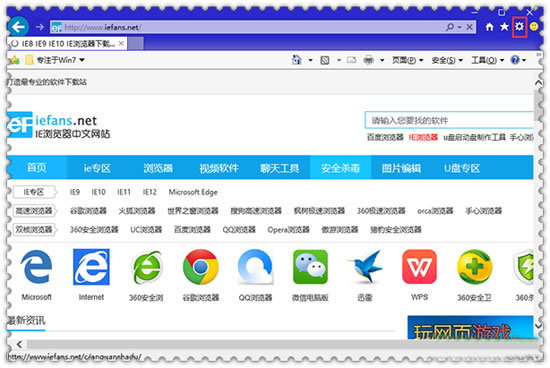Click the yellow smiley feedback icon
The width and height of the screenshot is (550, 368).
tap(534, 27)
